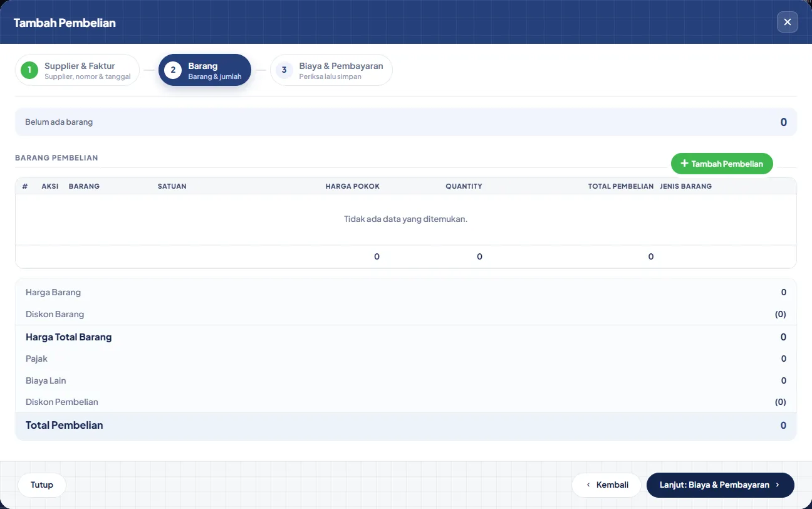Click the QUANTITY column header
The height and width of the screenshot is (509, 812).
click(x=464, y=186)
